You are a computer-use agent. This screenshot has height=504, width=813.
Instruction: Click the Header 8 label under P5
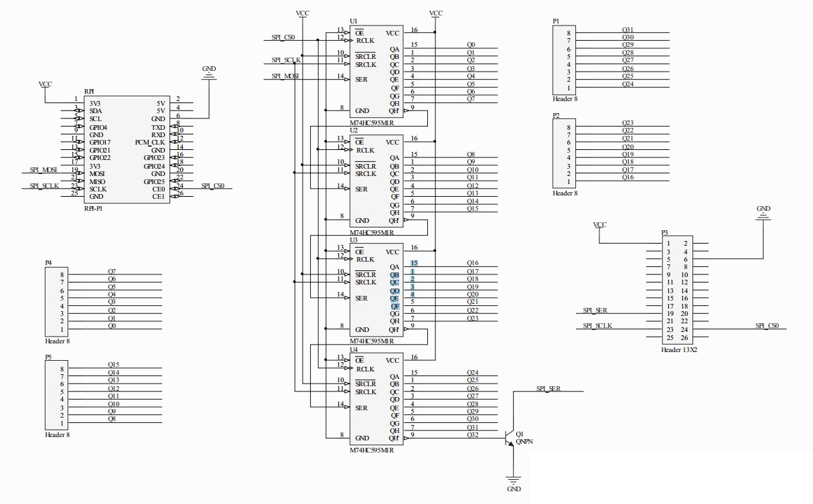(x=58, y=434)
